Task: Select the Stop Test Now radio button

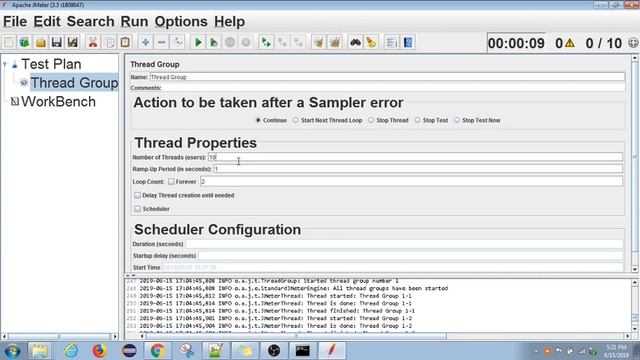Action: pos(457,120)
